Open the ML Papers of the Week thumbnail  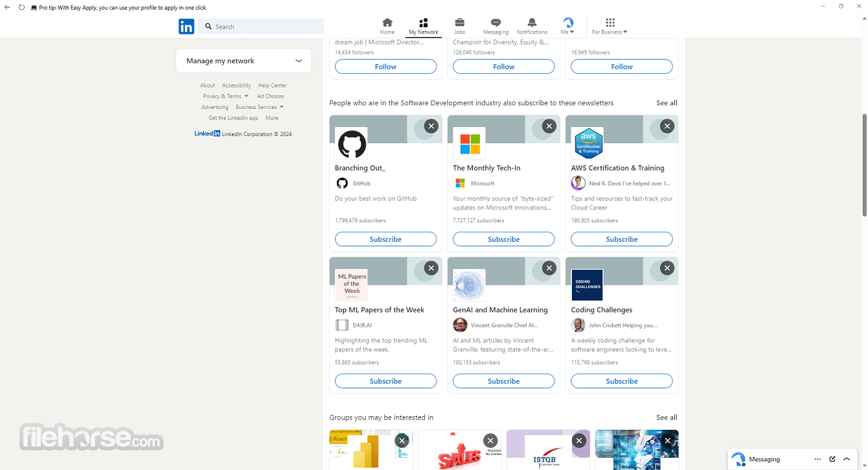(351, 285)
